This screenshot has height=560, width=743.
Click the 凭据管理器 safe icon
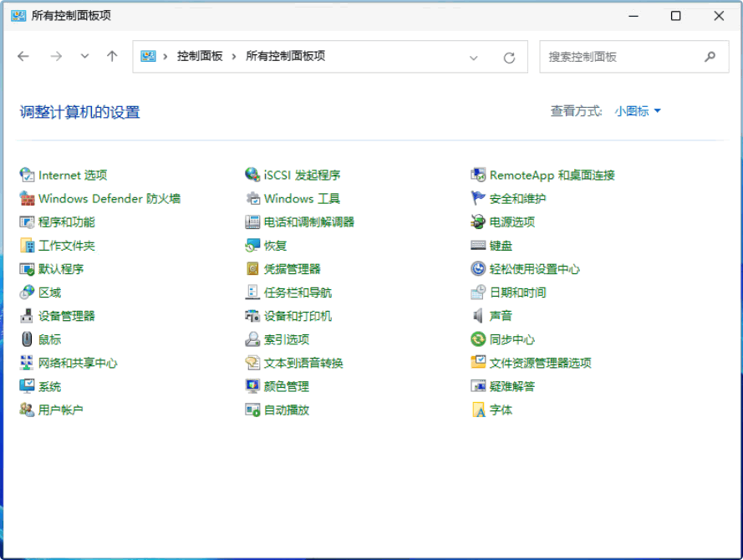click(x=252, y=269)
